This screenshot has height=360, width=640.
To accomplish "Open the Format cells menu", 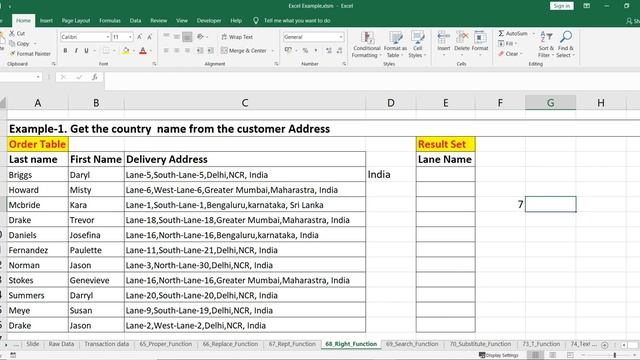I will point(480,42).
